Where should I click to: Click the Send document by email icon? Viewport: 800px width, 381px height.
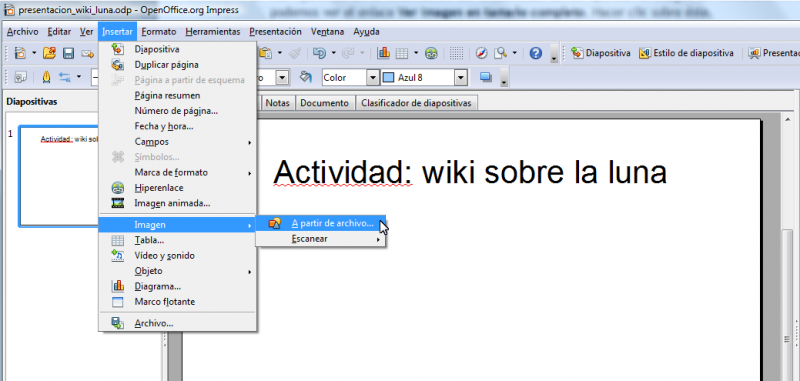pos(87,53)
